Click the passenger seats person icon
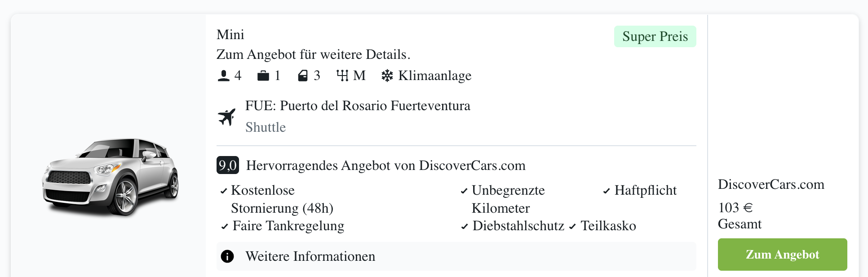 [223, 76]
